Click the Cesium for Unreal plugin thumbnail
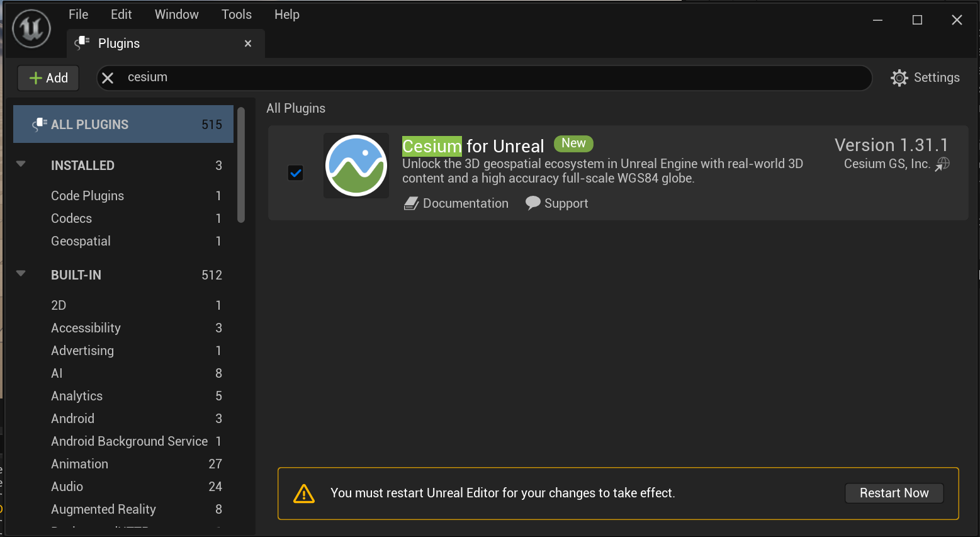 pyautogui.click(x=356, y=166)
